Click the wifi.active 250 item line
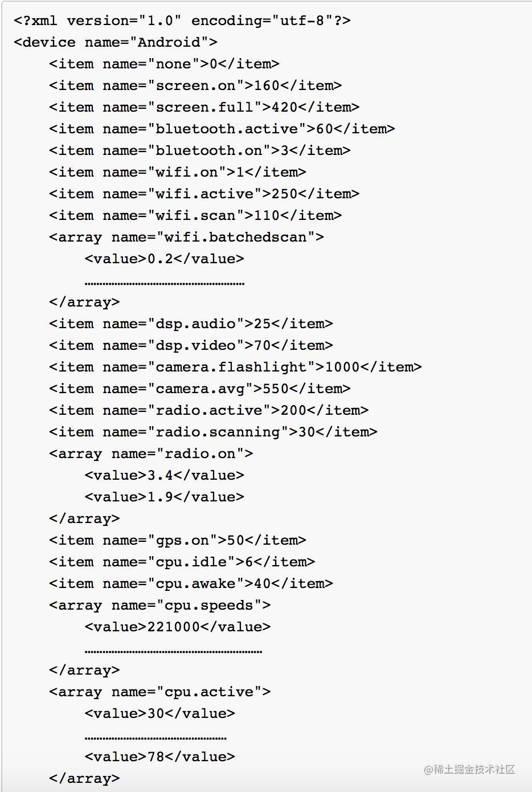Screen dimensions: 532x792 (x=204, y=194)
